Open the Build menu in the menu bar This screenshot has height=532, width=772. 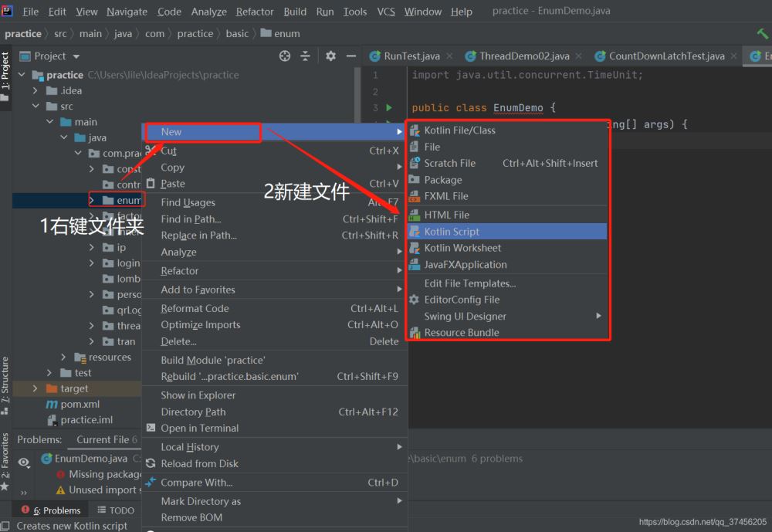(x=295, y=12)
